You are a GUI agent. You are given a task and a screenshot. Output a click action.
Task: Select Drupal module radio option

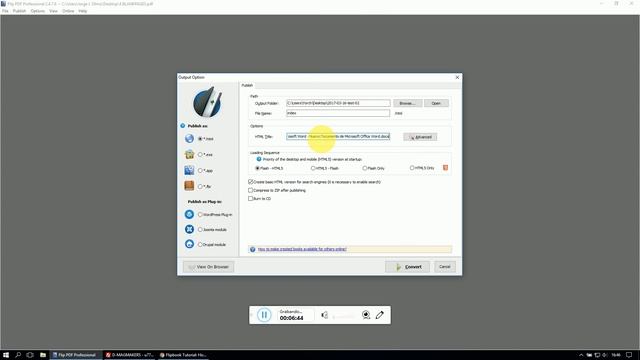point(200,244)
